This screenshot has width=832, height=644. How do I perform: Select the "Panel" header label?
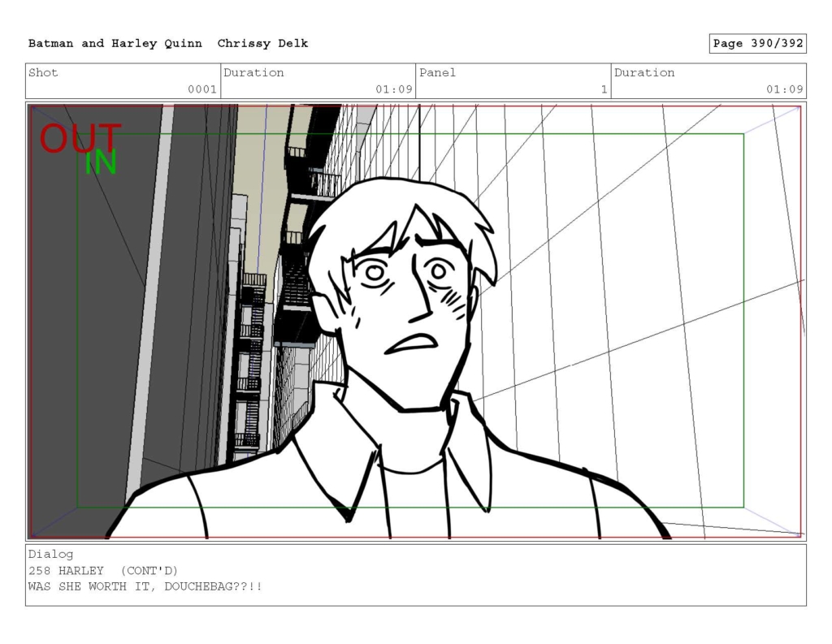click(x=437, y=72)
